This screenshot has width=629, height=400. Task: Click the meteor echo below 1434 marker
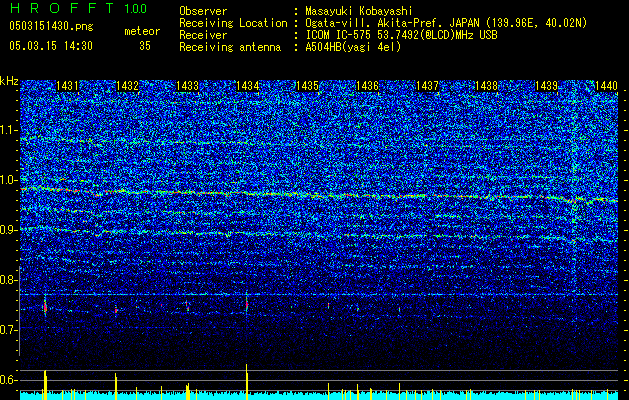(x=247, y=303)
